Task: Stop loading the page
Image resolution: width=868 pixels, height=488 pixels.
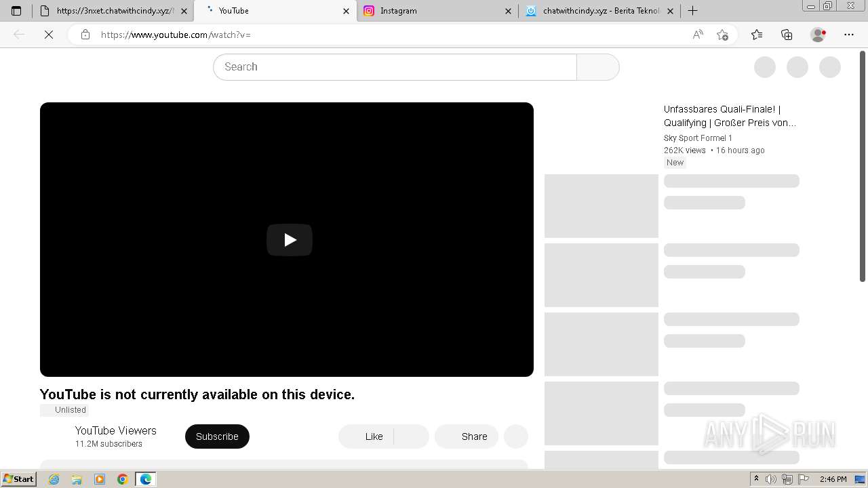Action: click(x=49, y=35)
